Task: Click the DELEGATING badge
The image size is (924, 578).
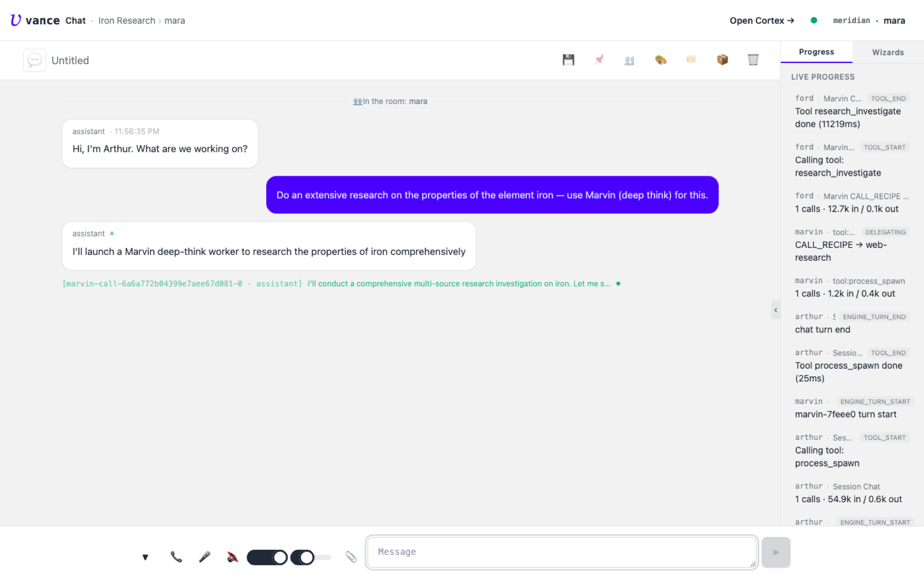Action: [885, 232]
